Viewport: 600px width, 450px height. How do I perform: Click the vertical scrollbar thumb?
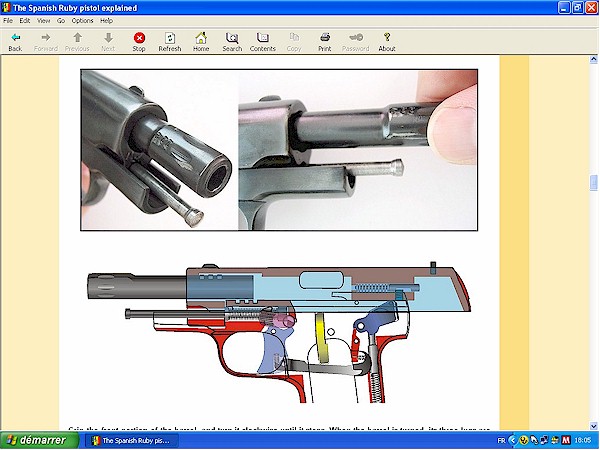click(x=593, y=183)
